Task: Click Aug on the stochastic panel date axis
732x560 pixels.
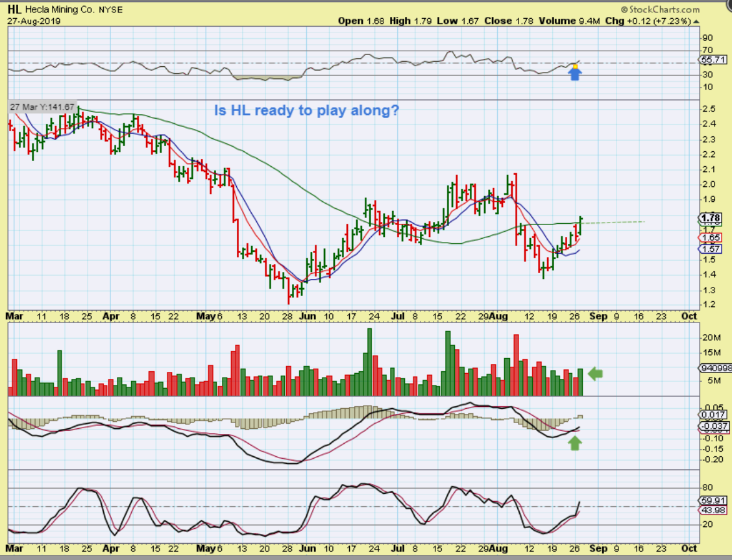Action: 498,548
